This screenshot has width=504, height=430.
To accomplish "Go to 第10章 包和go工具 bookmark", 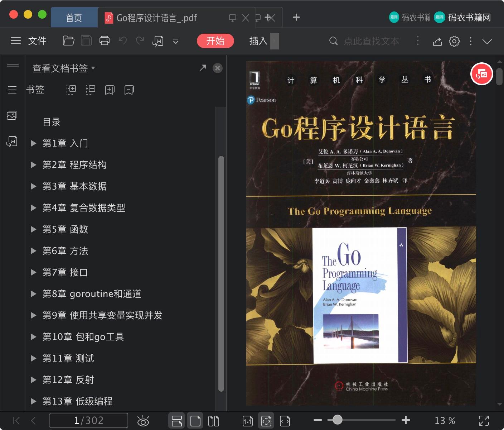I will coord(83,337).
